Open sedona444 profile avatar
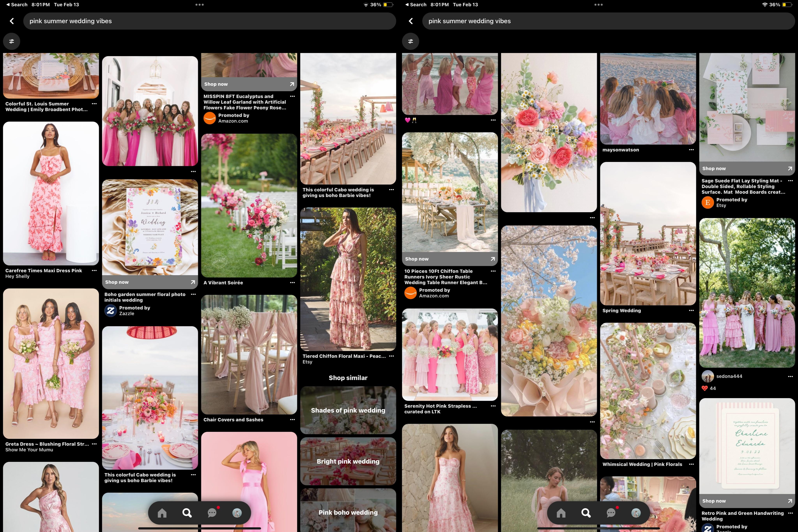The height and width of the screenshot is (532, 798). click(x=708, y=376)
